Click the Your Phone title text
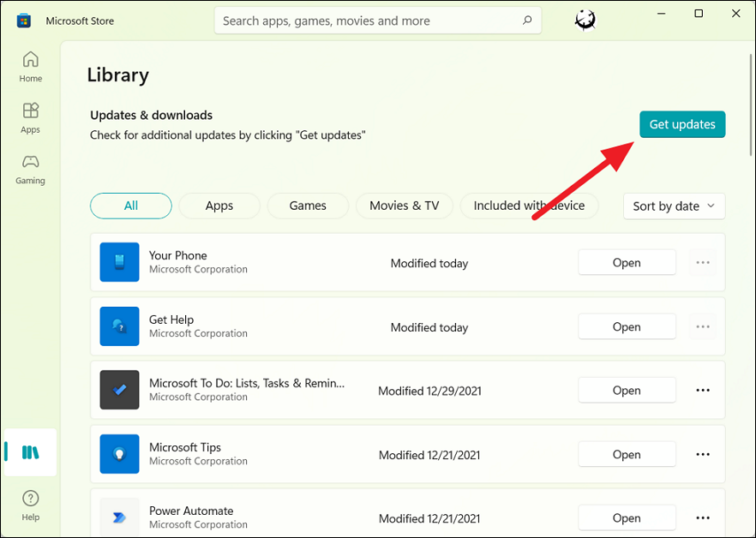 178,255
